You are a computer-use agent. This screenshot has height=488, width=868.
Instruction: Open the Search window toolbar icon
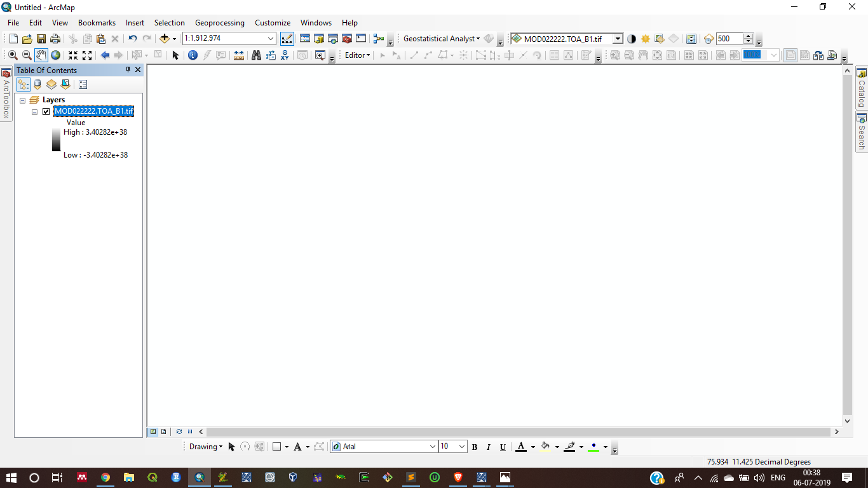(333, 39)
